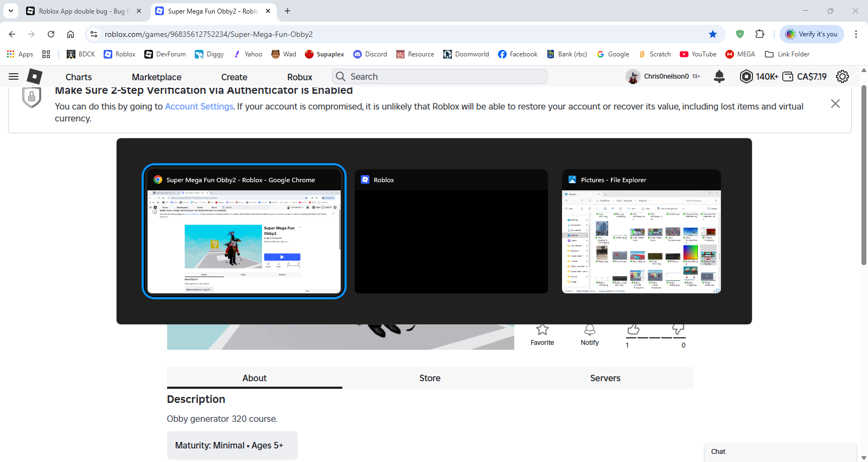This screenshot has height=462, width=868.
Task: Open the Account Settings link
Action: 199,106
